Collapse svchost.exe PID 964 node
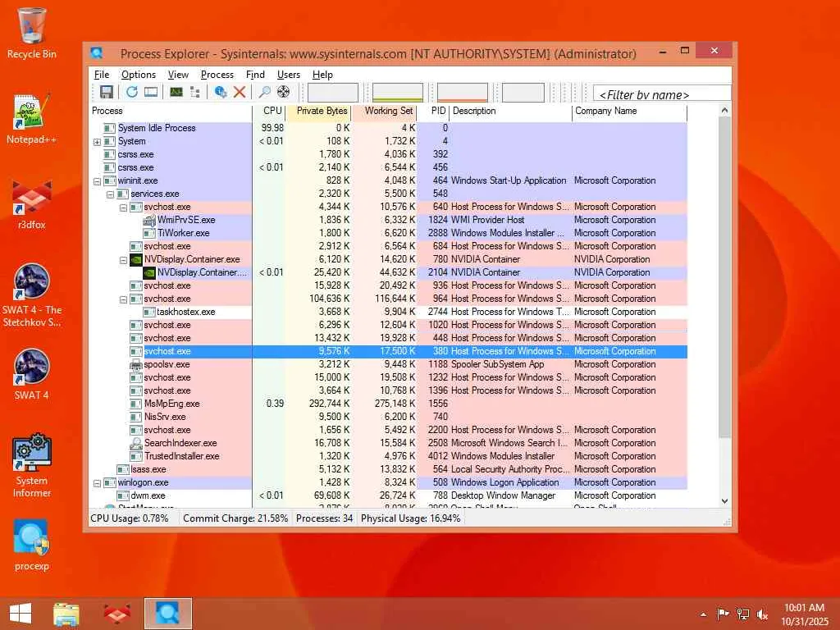The image size is (840, 630). (123, 299)
